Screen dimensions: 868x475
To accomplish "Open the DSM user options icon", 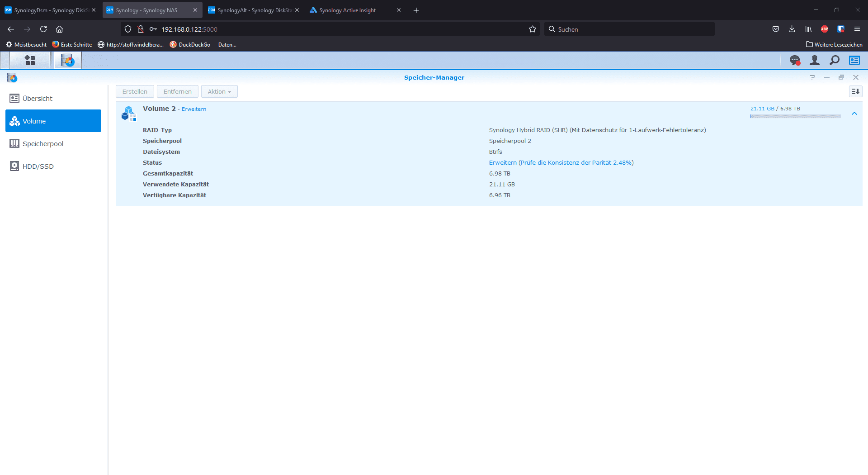I will [815, 60].
